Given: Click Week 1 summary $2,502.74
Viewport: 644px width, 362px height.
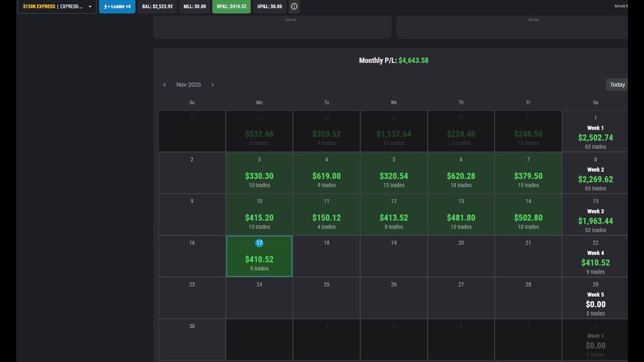Looking at the screenshot, I should coord(595,132).
